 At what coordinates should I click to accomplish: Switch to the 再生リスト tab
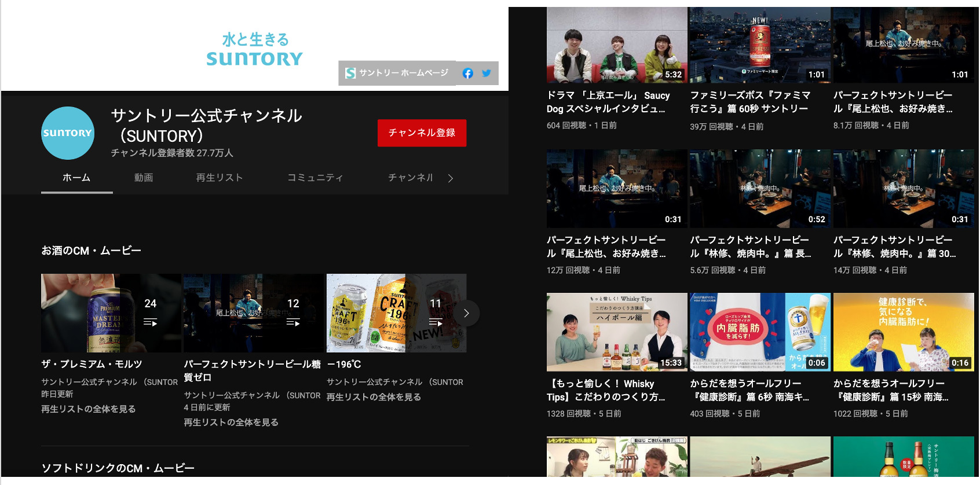220,178
